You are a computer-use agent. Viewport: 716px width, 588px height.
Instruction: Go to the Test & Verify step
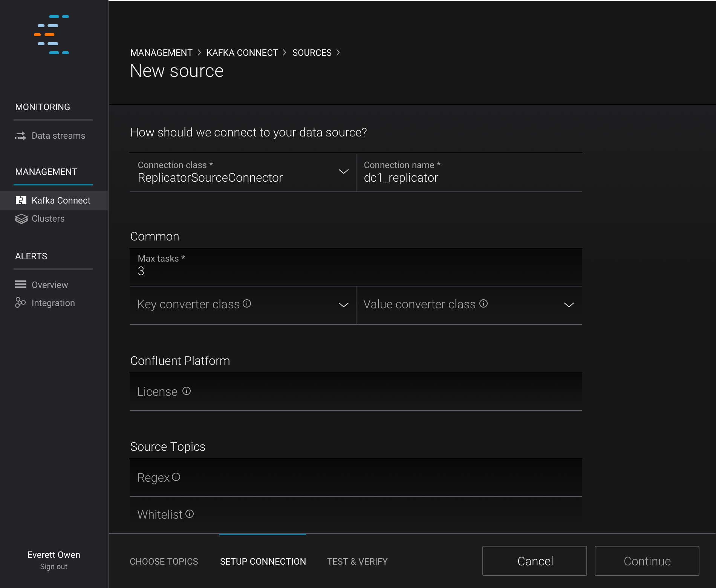tap(357, 562)
